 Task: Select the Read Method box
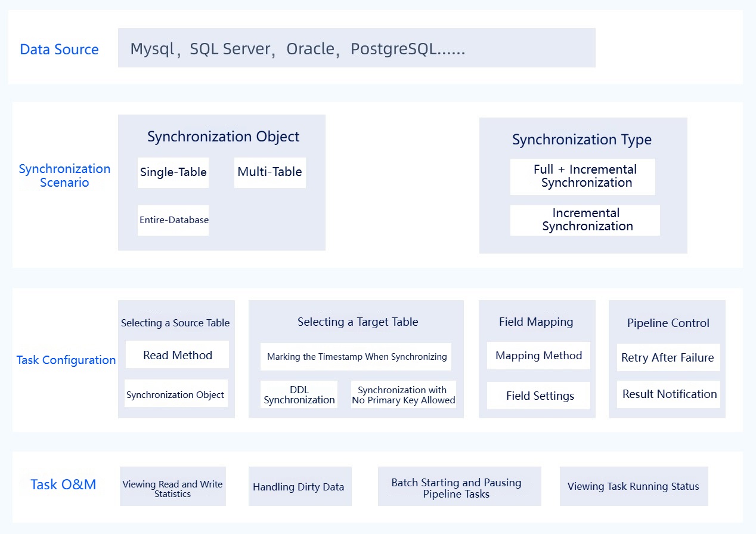(178, 355)
